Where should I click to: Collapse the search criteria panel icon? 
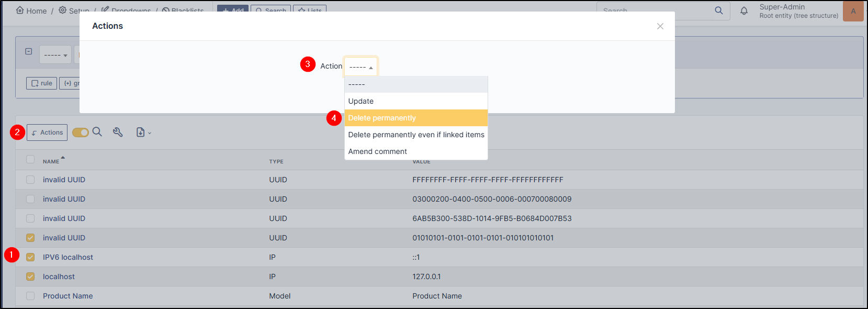29,51
